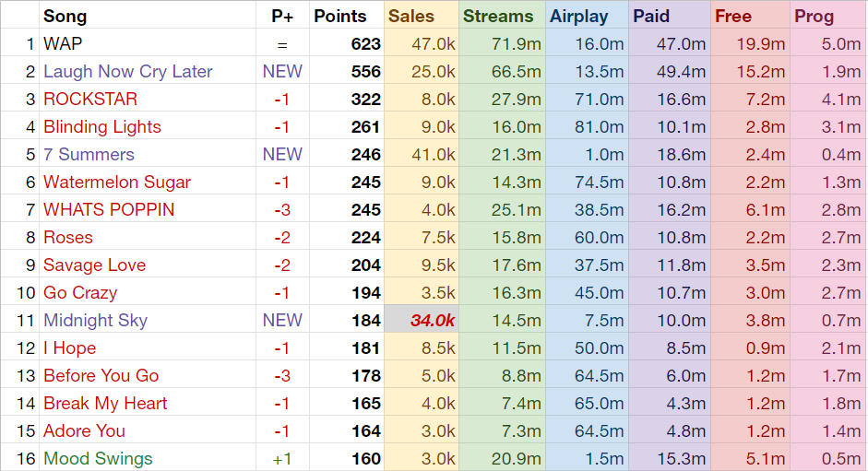Select rank number 11

tap(26, 321)
